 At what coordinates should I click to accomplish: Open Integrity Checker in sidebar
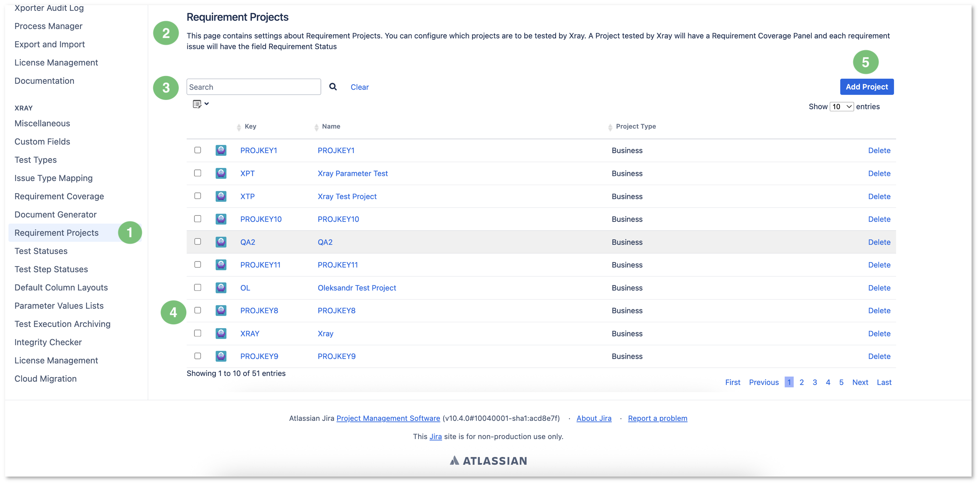(48, 342)
